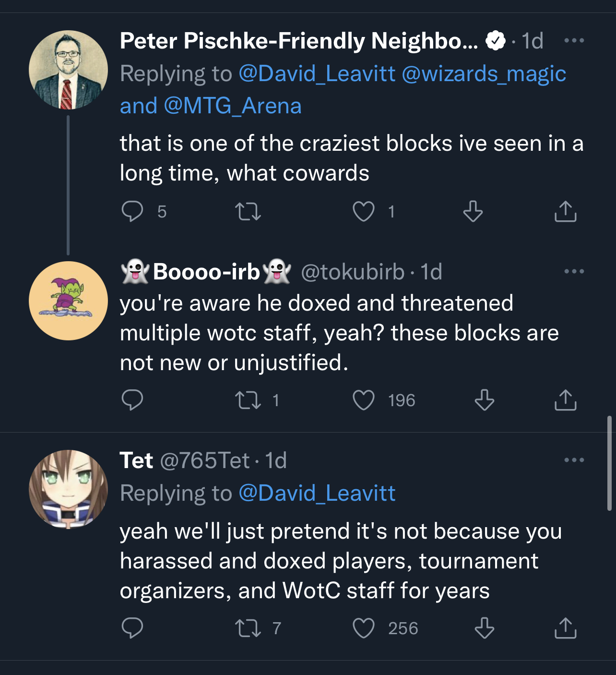Downvote Peter Pischke's reply
The width and height of the screenshot is (616, 675).
pos(473,211)
